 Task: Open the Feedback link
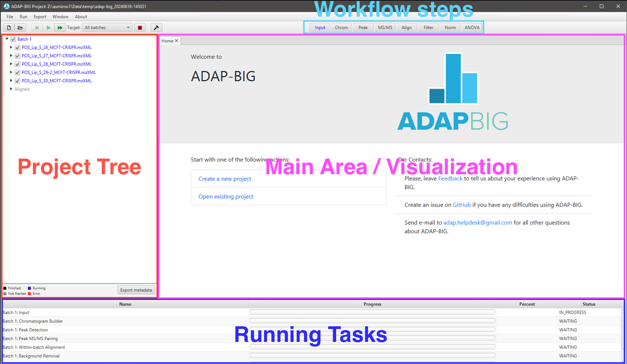(x=450, y=179)
